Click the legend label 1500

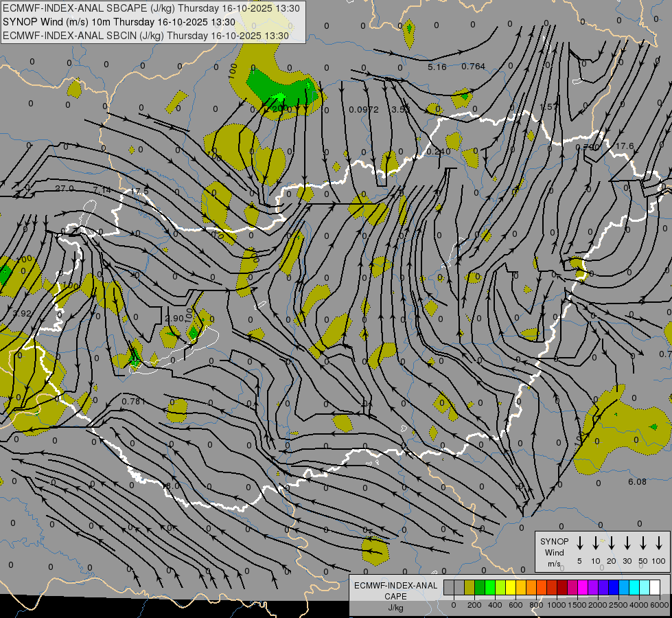click(x=577, y=605)
